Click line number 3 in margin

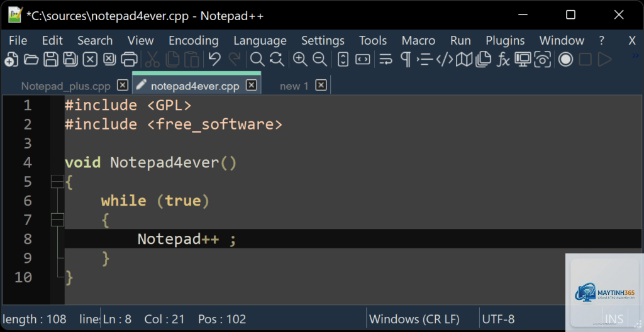point(28,143)
